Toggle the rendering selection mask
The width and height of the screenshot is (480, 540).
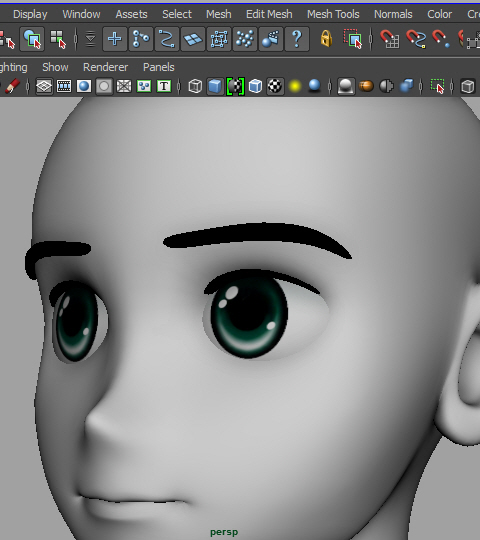click(x=271, y=39)
